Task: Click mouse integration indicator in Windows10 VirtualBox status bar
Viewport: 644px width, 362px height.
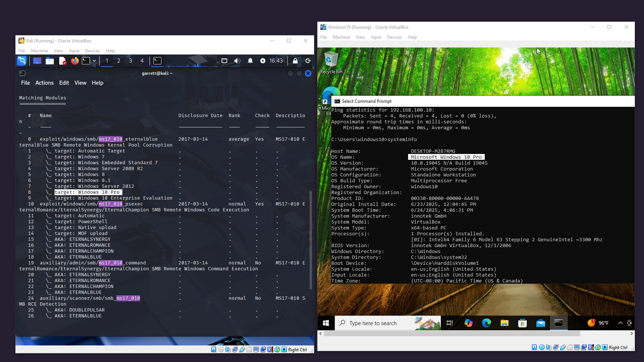Action: pos(598,347)
